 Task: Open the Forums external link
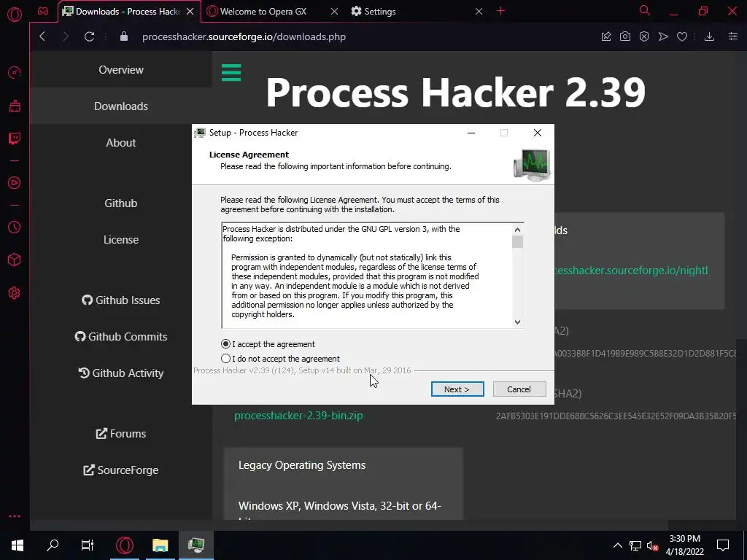click(121, 433)
